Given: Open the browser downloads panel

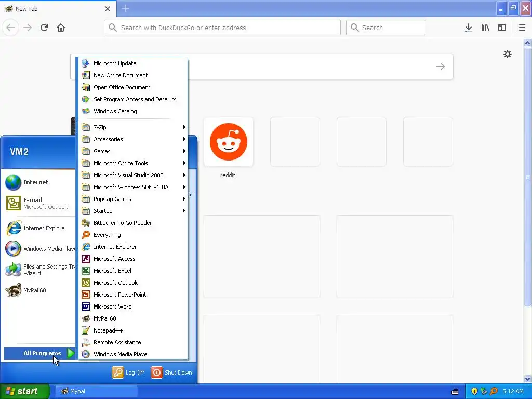Looking at the screenshot, I should click(469, 28).
